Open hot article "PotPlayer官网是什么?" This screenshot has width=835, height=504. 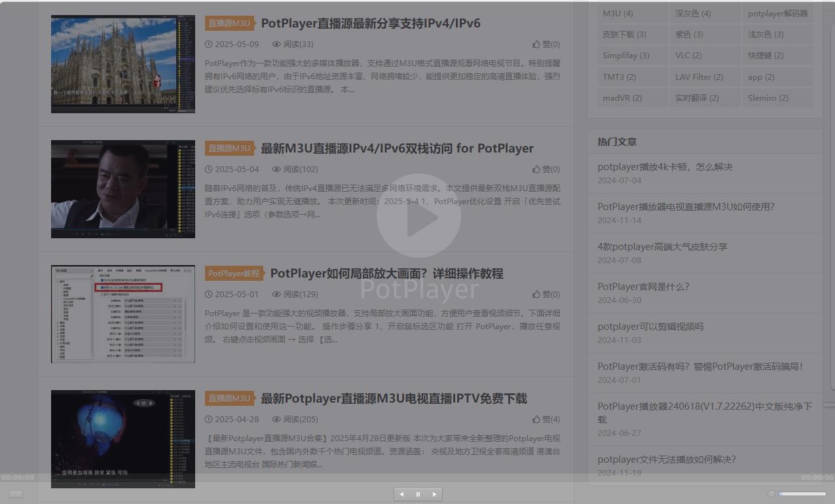pyautogui.click(x=643, y=287)
